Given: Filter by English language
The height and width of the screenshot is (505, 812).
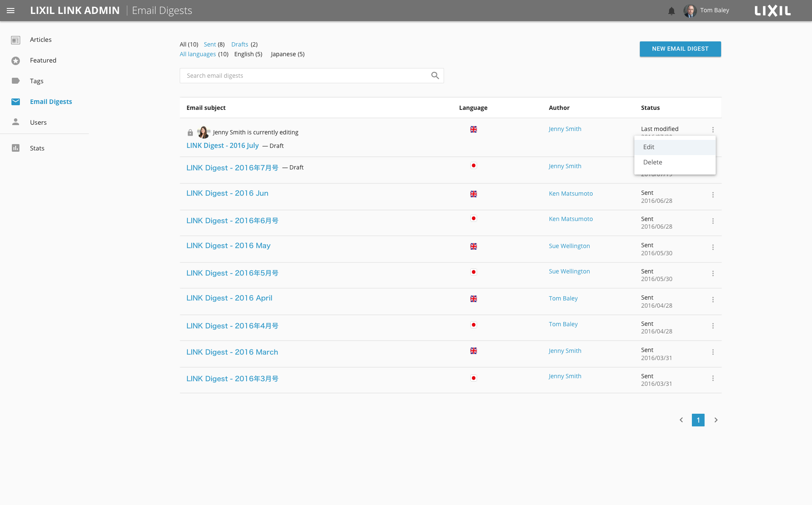Looking at the screenshot, I should (248, 54).
